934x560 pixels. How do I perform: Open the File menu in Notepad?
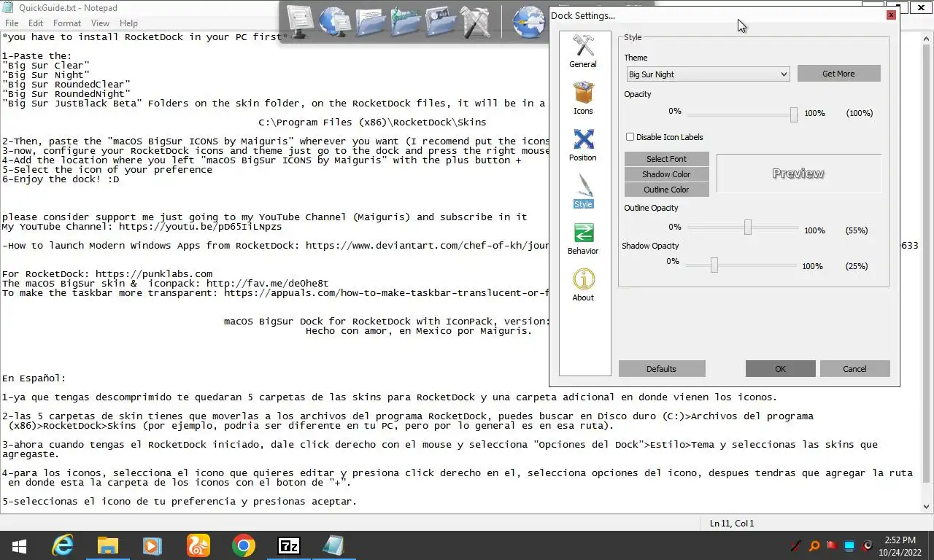[12, 23]
